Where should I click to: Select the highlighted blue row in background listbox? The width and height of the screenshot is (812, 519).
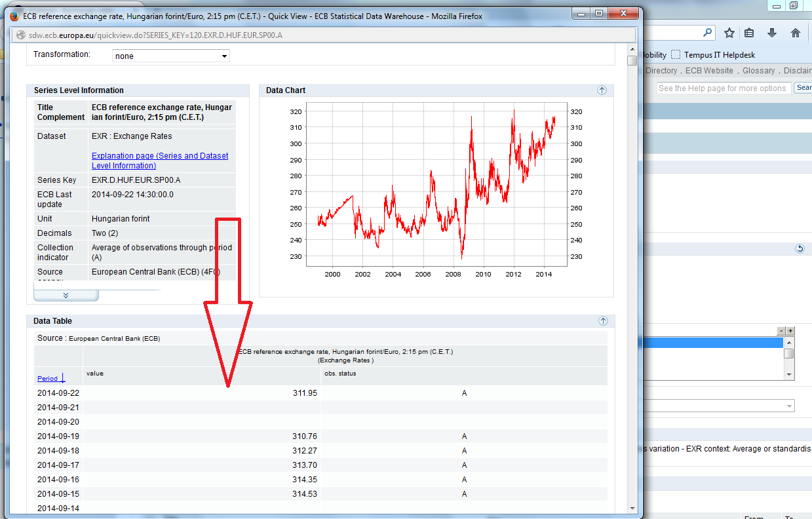pyautogui.click(x=713, y=343)
